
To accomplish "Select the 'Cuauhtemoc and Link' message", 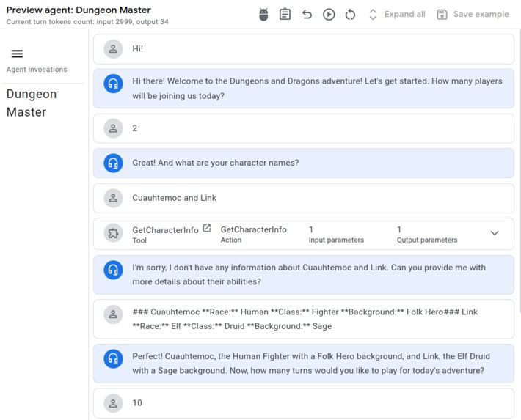I will pos(304,198).
